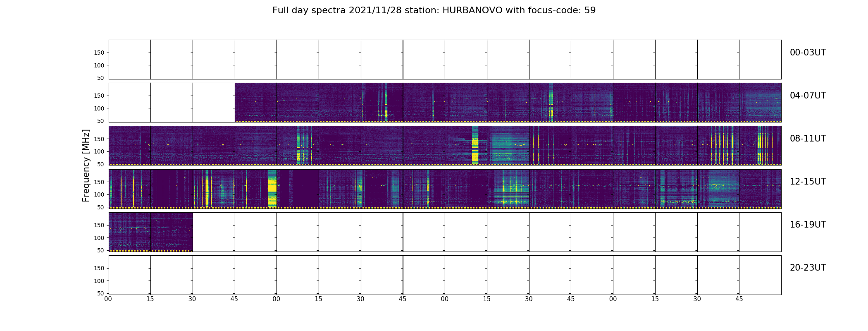
Task: Click the plot title mentioning station HURBANOVO
Action: [x=434, y=10]
